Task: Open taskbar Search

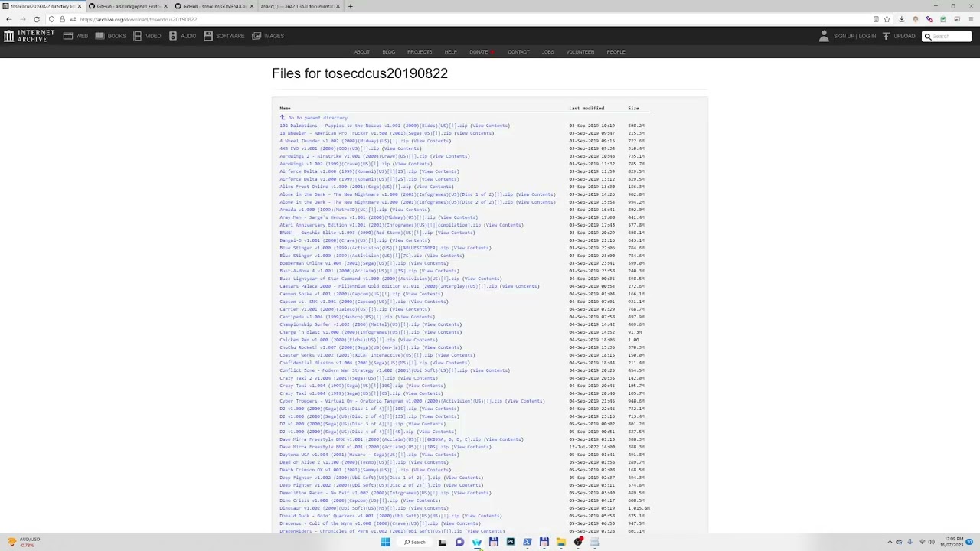Action: point(415,543)
